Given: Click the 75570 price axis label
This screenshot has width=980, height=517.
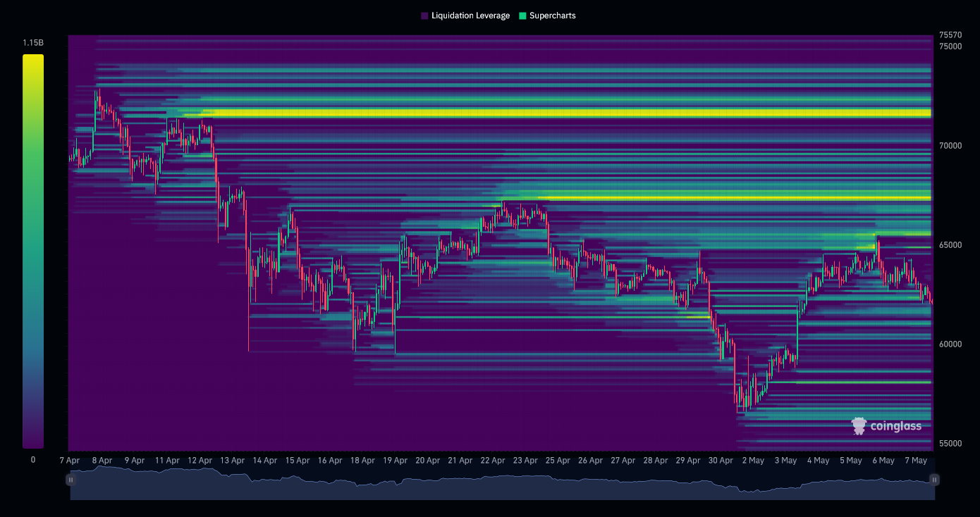Looking at the screenshot, I should [950, 35].
